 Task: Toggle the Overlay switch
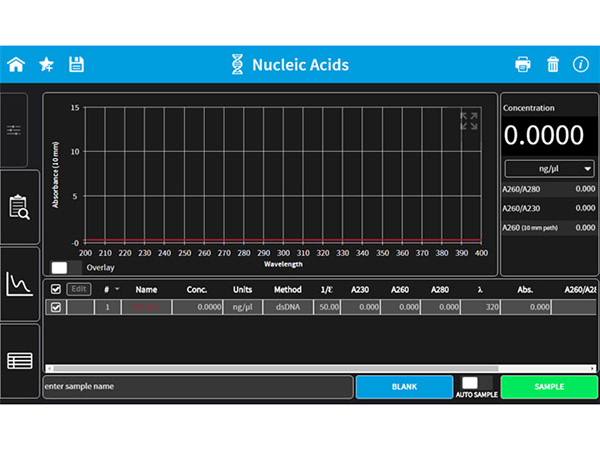tap(65, 268)
